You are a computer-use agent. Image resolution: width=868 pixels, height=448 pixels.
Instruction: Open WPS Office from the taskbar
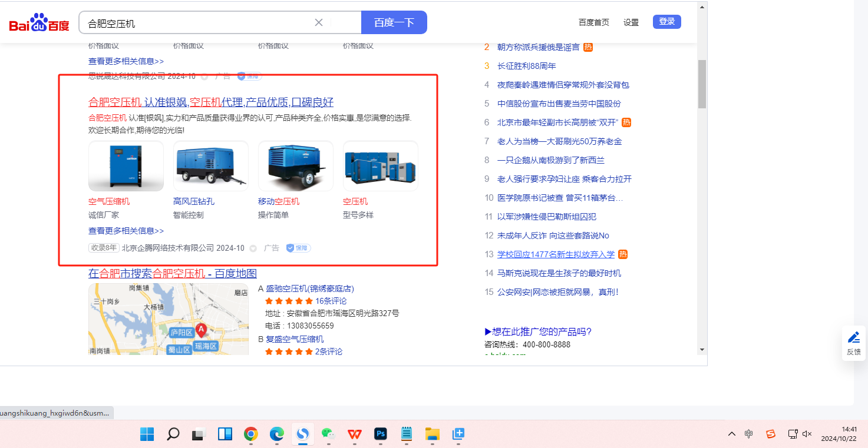tap(354, 434)
